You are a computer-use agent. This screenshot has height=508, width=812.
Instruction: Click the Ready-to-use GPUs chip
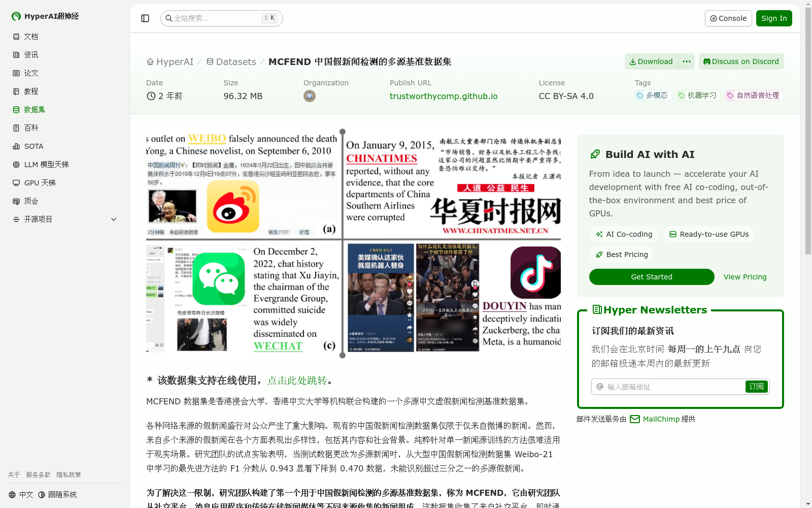coord(708,234)
